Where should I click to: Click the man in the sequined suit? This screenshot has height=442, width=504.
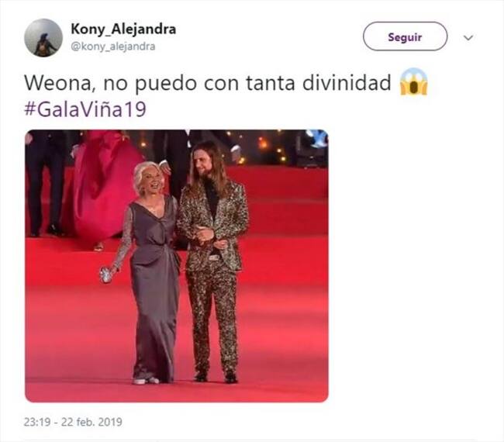212,264
